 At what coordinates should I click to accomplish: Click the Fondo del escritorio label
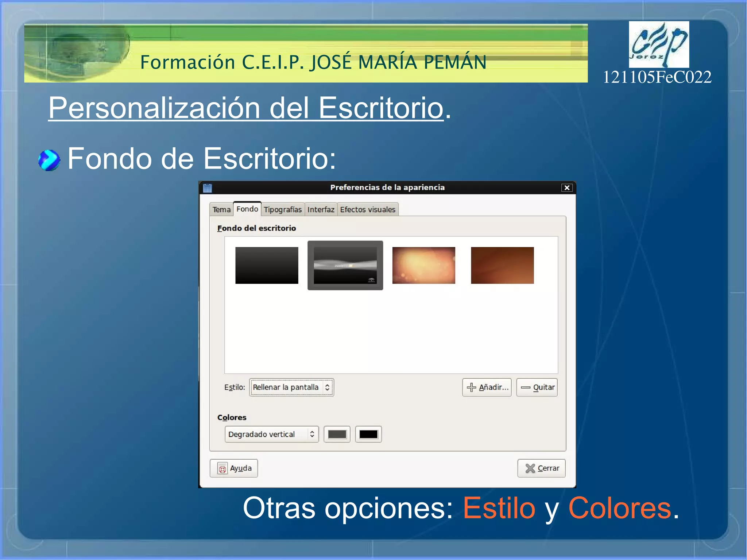click(x=256, y=228)
